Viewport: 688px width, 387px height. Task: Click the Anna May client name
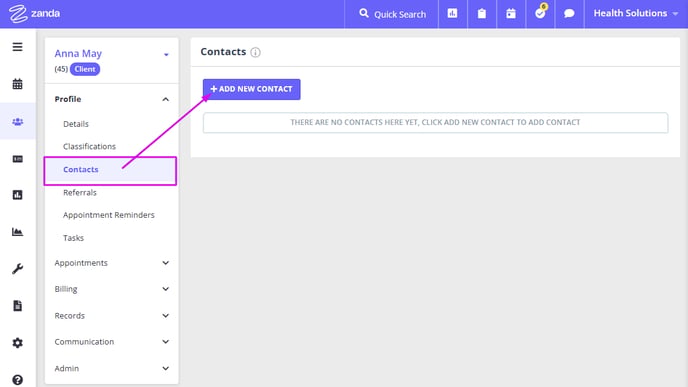[78, 54]
